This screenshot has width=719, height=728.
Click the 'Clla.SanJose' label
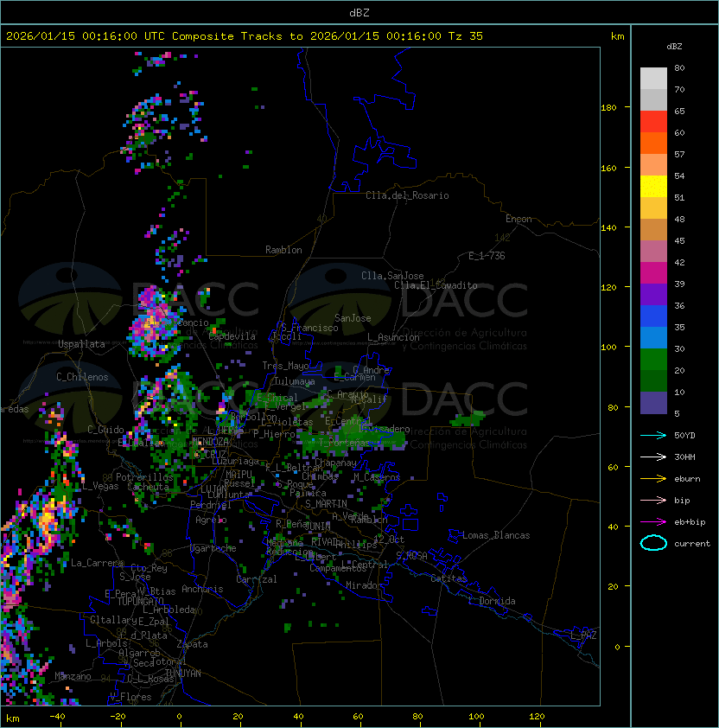coord(392,276)
